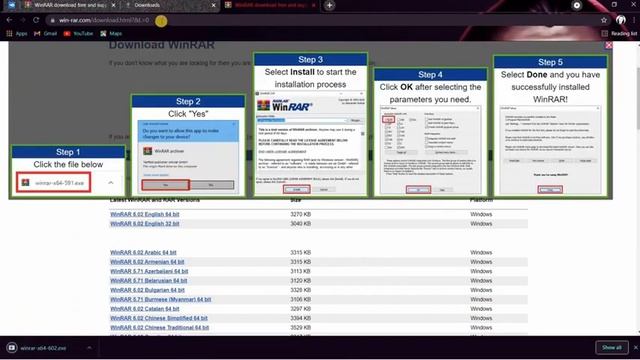The height and width of the screenshot is (360, 640).
Task: Select the 3106 KB size value
Action: (300, 300)
